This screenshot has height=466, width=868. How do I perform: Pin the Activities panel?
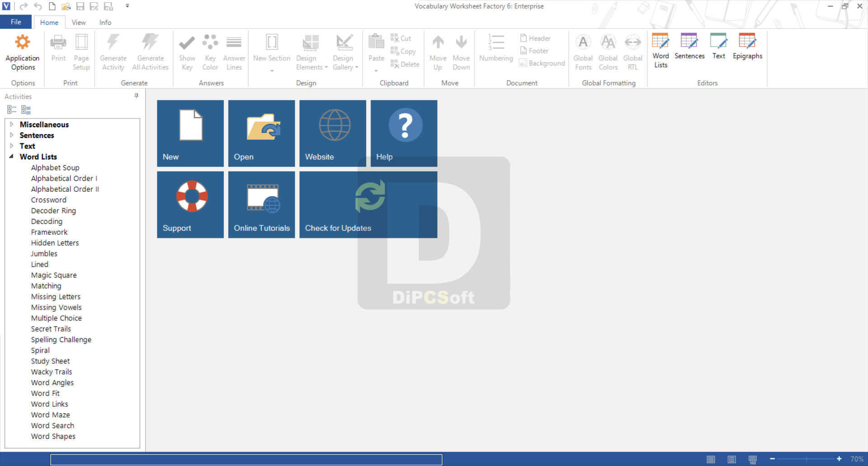pyautogui.click(x=137, y=96)
